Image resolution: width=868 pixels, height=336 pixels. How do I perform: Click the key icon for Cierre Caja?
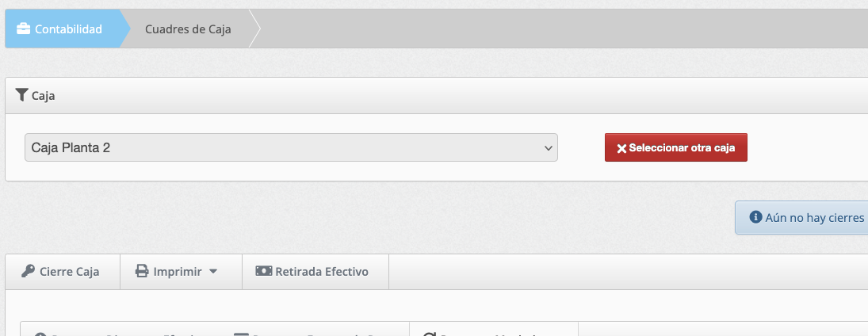[29, 272]
